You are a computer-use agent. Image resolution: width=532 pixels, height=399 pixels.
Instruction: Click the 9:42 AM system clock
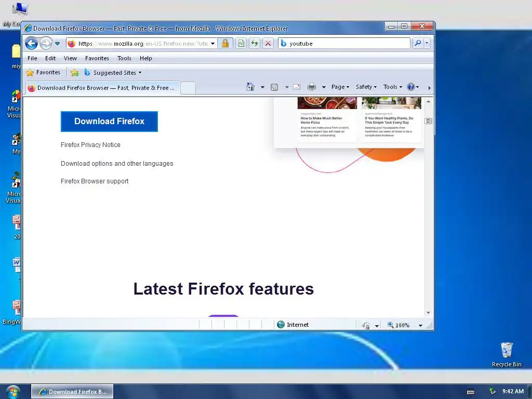click(513, 391)
